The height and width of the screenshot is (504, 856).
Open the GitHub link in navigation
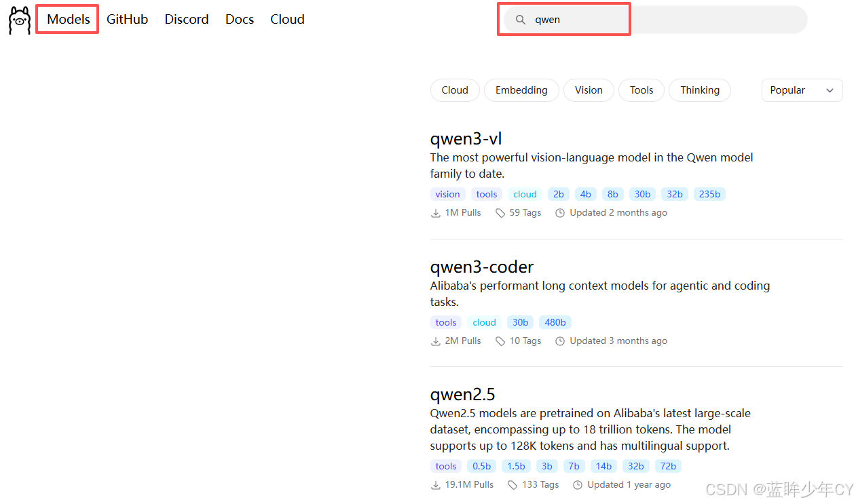(x=127, y=19)
